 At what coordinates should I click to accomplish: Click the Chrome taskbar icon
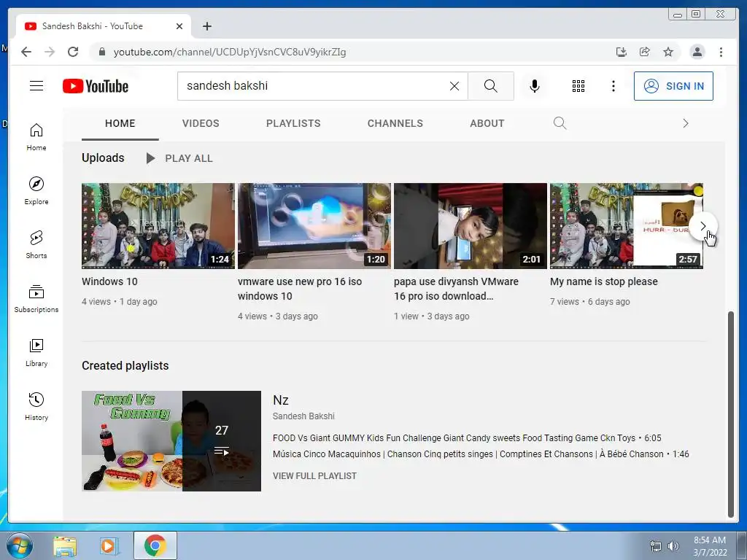click(x=155, y=545)
